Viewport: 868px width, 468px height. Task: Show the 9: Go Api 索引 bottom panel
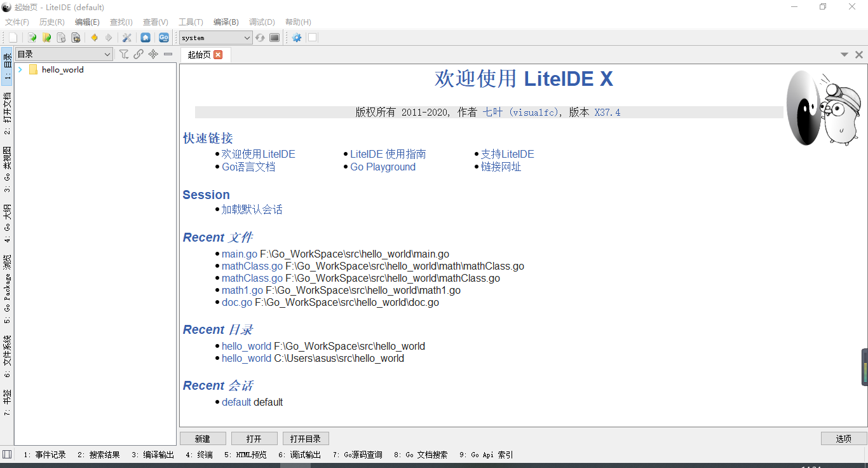(x=486, y=455)
